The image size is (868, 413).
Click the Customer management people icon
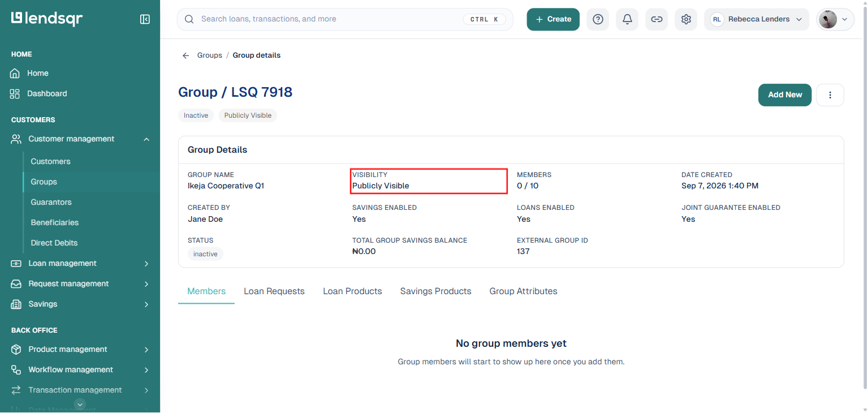[x=16, y=139]
